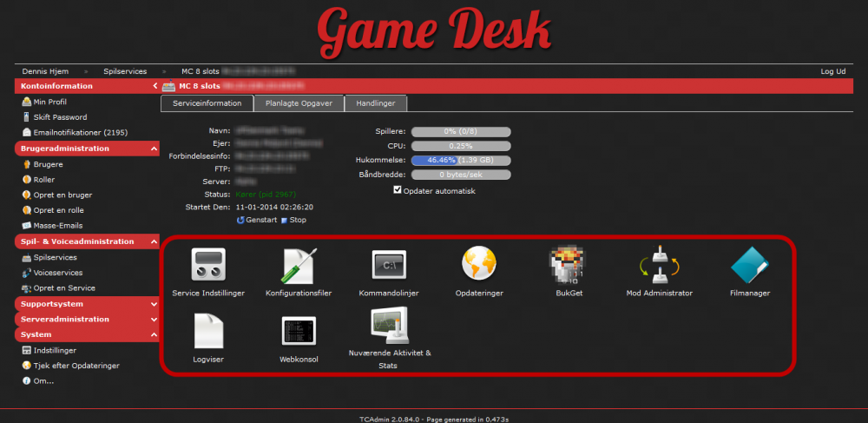Expand the Supportsystem sidebar section
Image resolution: width=868 pixels, height=423 pixels.
[87, 304]
